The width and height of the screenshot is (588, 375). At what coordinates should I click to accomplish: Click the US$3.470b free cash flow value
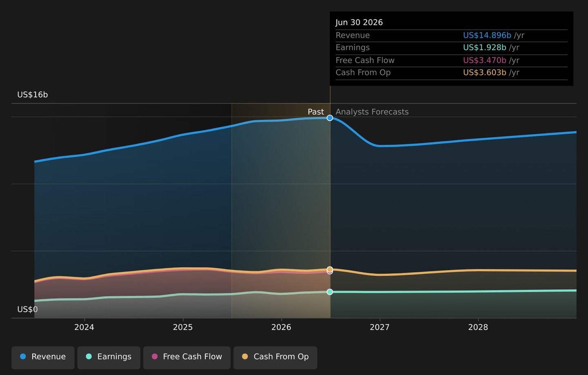[x=485, y=60]
